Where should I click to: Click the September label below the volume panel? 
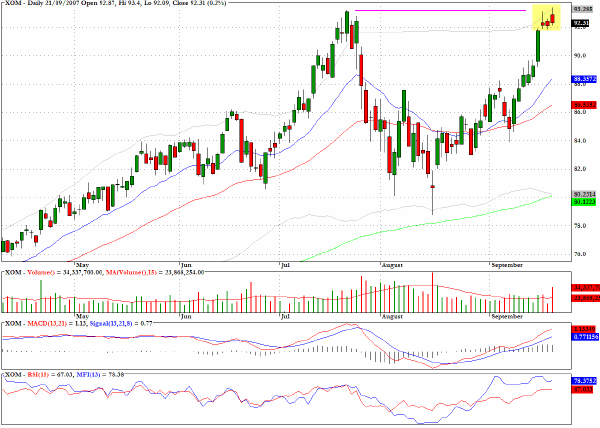click(x=507, y=316)
